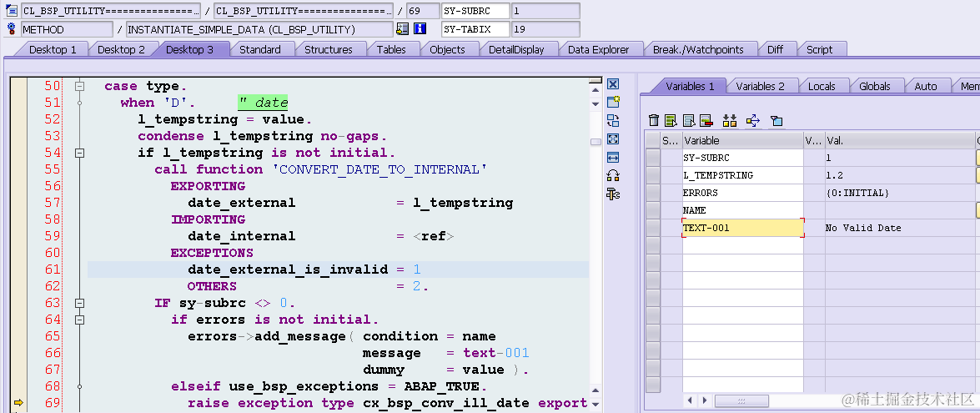Click the blue information icon in header
Screen dimensions: 980x413
tap(420, 28)
